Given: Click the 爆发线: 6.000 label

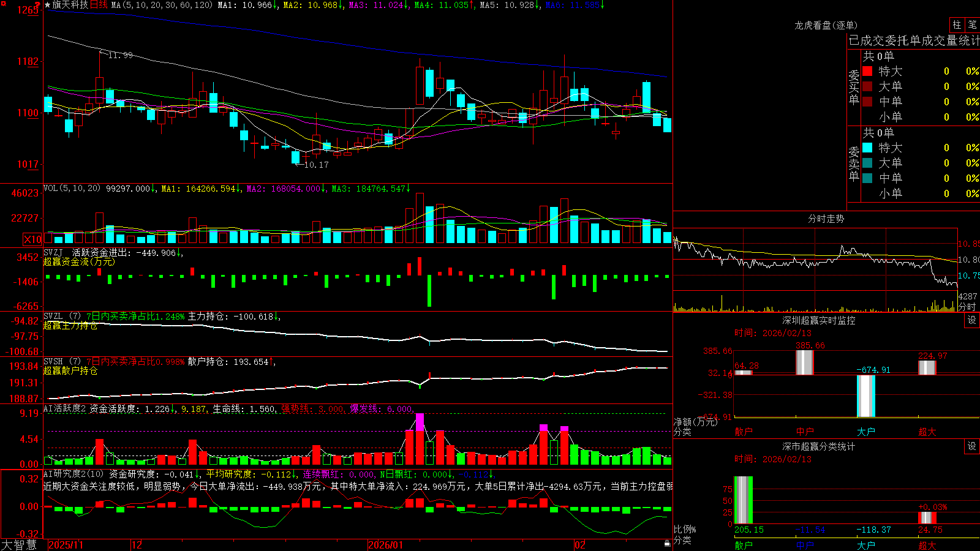Looking at the screenshot, I should (382, 408).
